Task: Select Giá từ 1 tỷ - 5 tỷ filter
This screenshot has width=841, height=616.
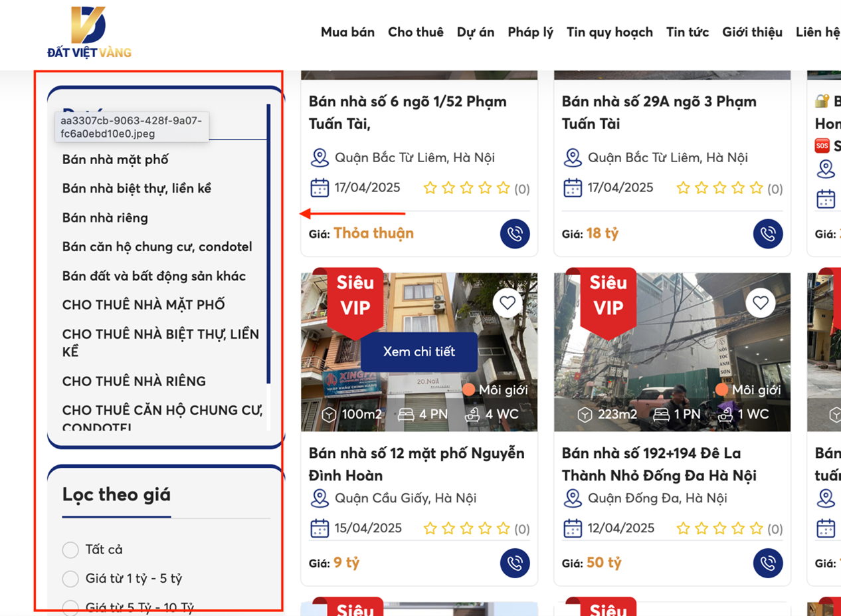Action: pyautogui.click(x=70, y=579)
